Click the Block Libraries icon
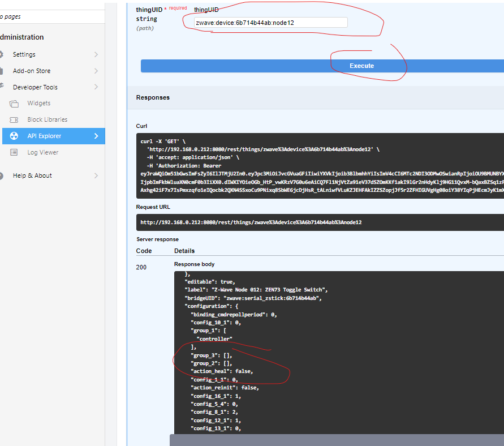 [15, 120]
